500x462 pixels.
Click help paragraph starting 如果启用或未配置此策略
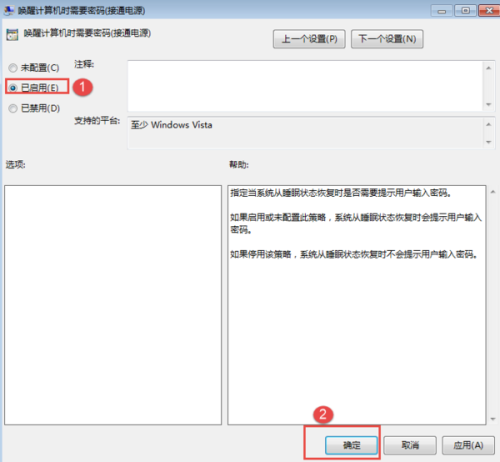(356, 224)
